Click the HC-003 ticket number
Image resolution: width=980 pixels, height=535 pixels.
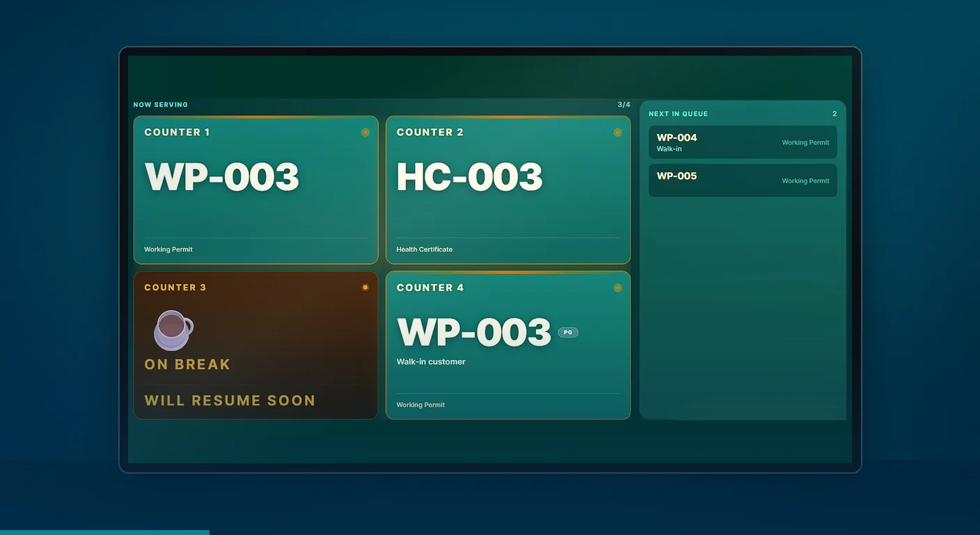(x=470, y=177)
